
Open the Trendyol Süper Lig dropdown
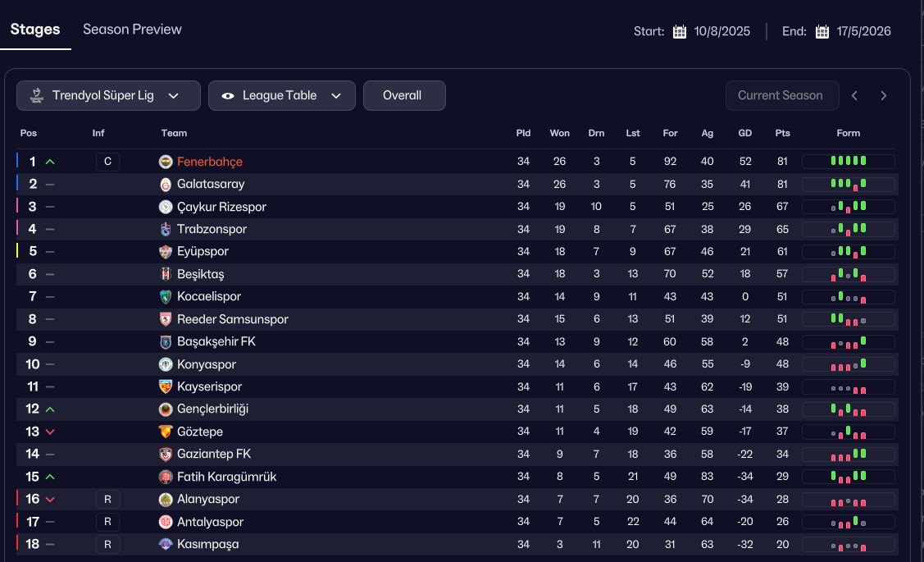(108, 95)
